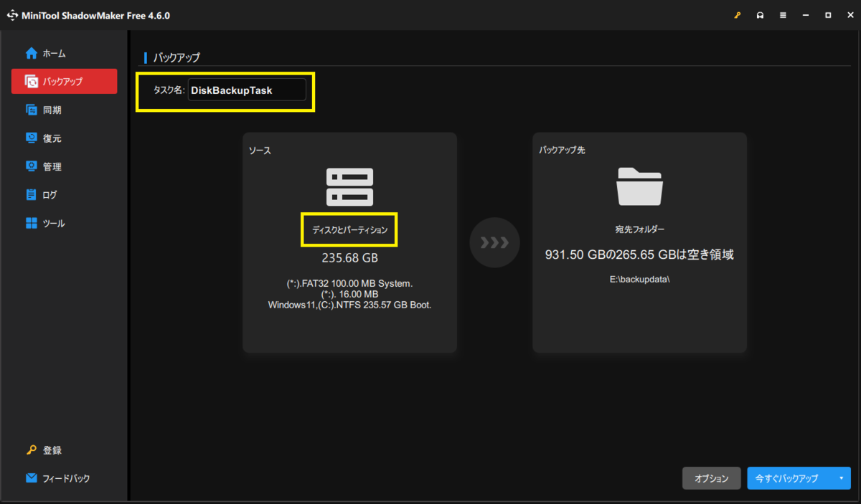861x504 pixels.
Task: Open the headset support icon
Action: tap(760, 15)
